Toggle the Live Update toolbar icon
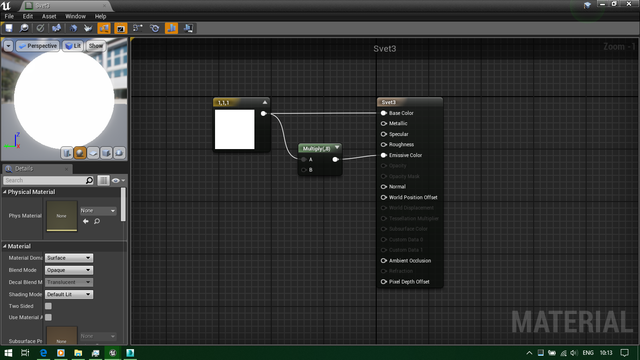This screenshot has height=360, width=640. (154, 28)
